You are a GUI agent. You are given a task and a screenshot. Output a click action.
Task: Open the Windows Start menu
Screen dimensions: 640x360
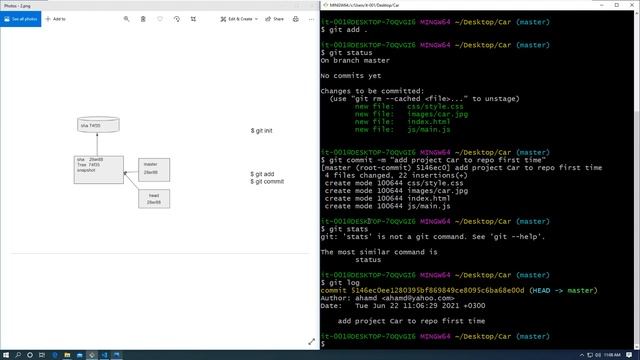(6, 355)
